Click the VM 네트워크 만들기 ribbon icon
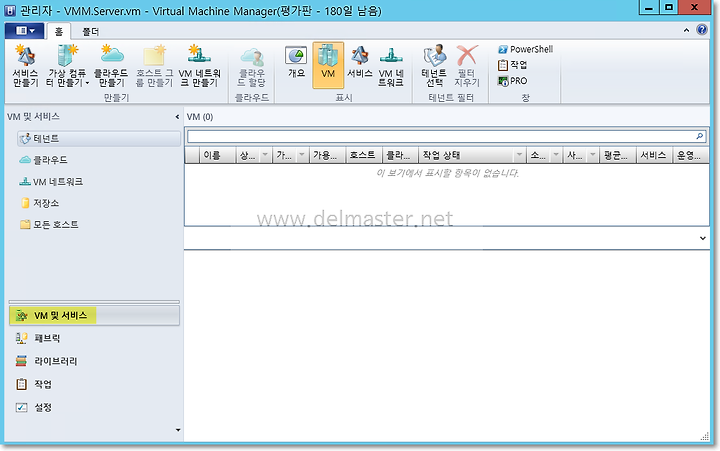Viewport: 720px width, 451px height. [199, 56]
